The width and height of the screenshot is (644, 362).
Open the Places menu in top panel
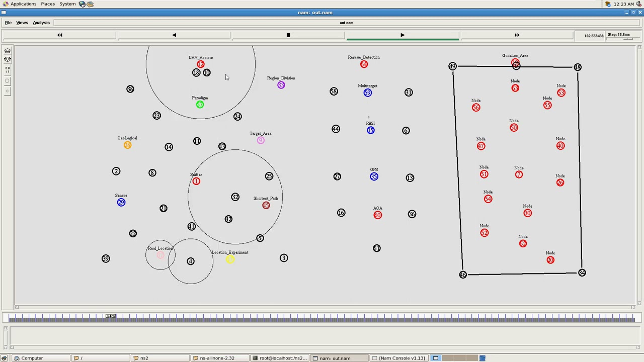coord(48,4)
